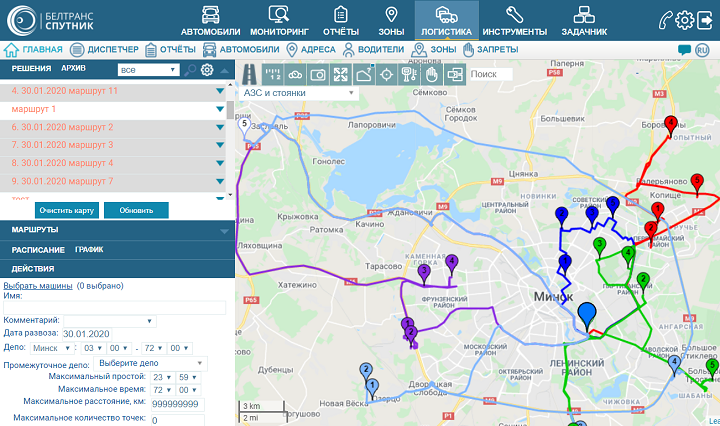Expand row '9. 30.01.2020 маршрут 7'
The image size is (720, 426).
tap(220, 181)
